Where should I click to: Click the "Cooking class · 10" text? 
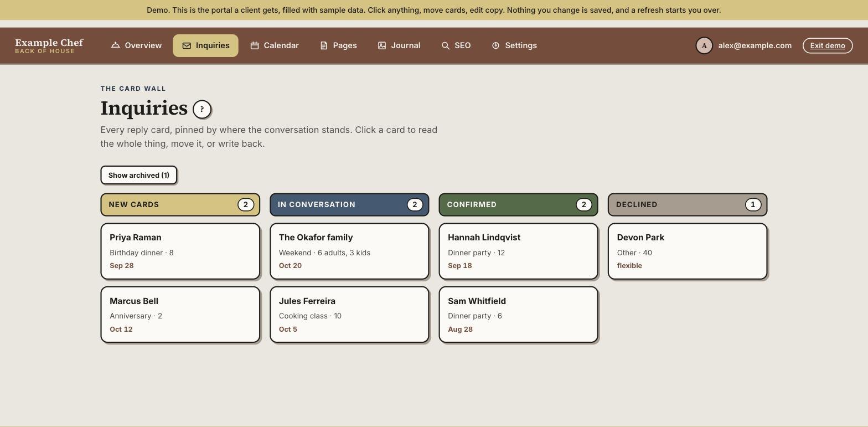point(310,316)
